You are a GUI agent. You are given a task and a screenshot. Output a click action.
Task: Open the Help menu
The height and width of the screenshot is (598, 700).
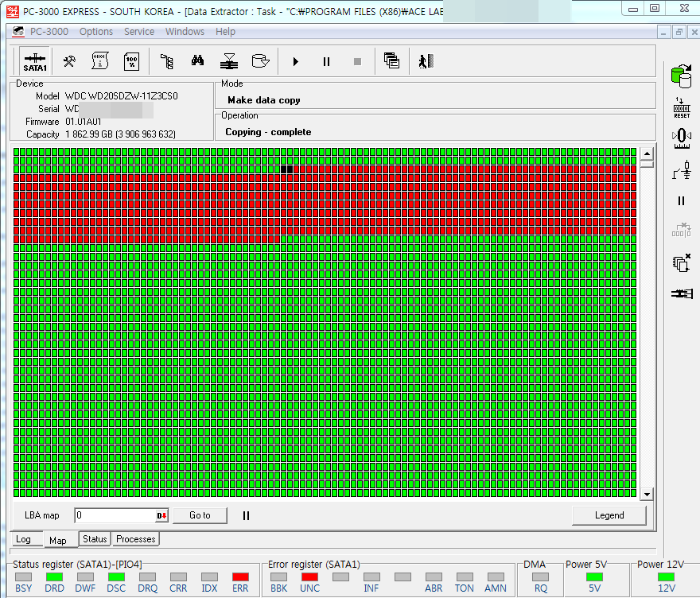pos(225,32)
